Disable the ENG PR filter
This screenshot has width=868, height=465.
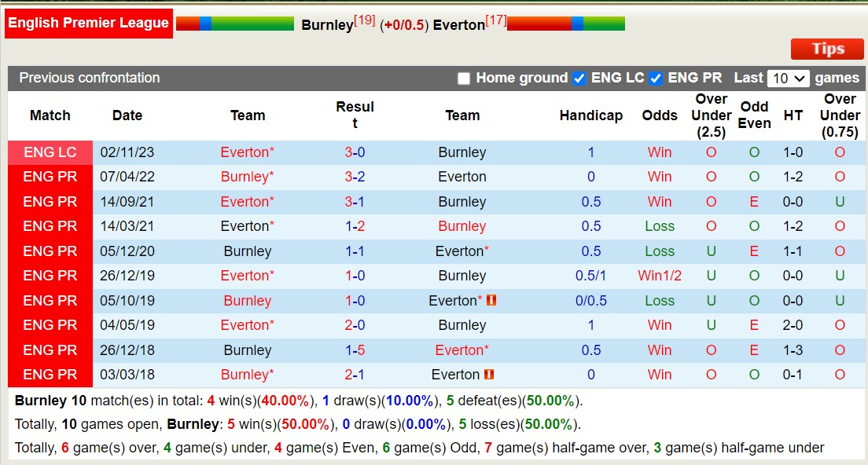[x=656, y=78]
